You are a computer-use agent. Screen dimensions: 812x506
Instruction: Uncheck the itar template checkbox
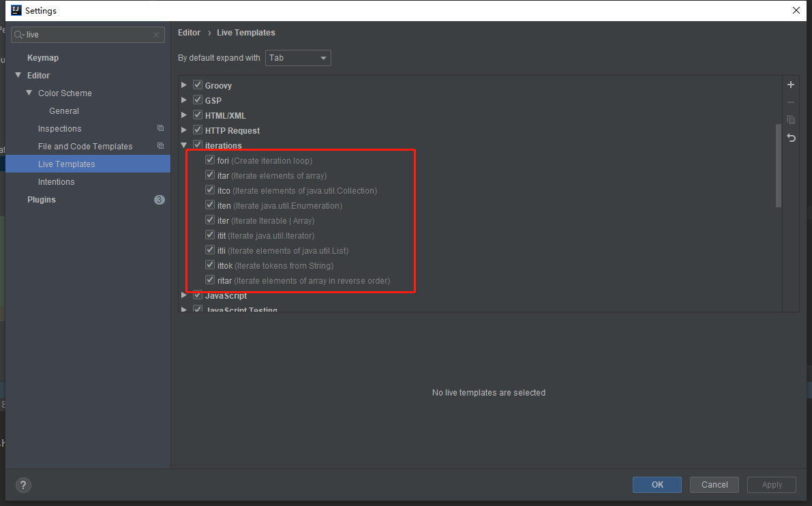coord(210,175)
